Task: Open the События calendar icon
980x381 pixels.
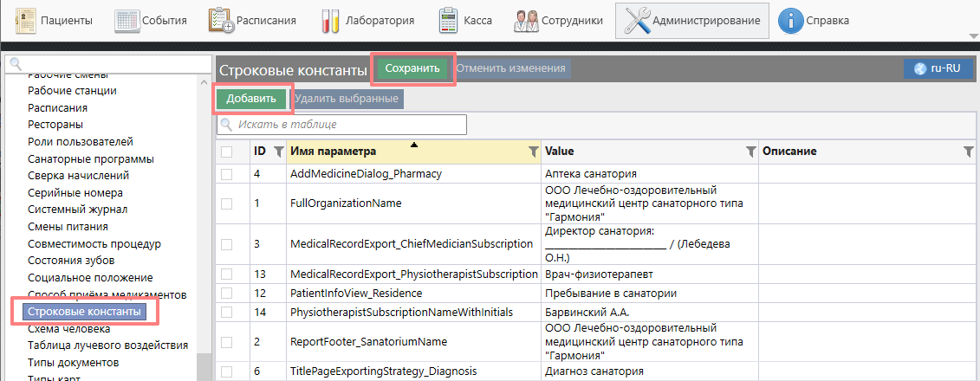Action: [127, 20]
